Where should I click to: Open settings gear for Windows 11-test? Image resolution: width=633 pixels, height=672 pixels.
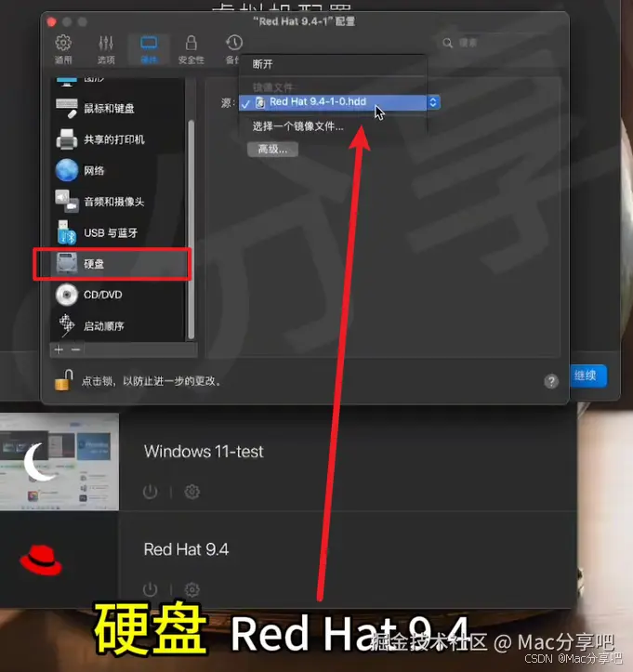191,492
